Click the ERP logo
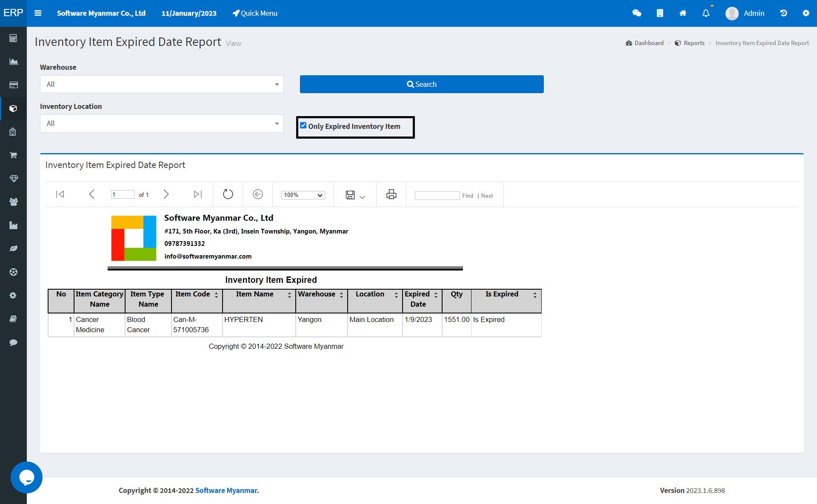Image resolution: width=817 pixels, height=504 pixels. (13, 13)
